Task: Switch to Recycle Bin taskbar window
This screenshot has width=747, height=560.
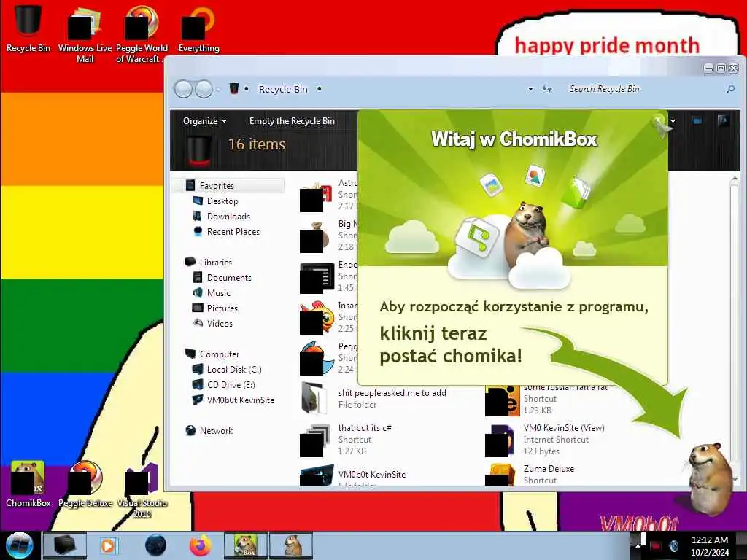Action: (x=65, y=545)
